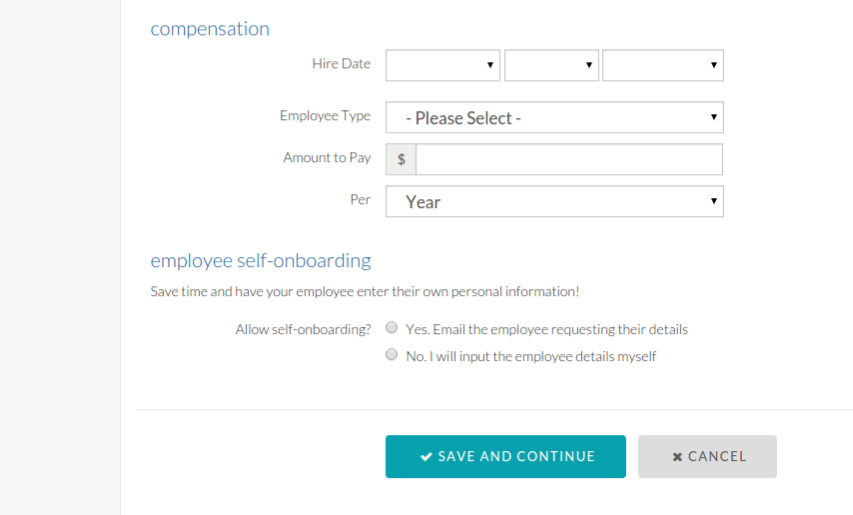Click the X icon on the Cancel button
Viewport: 853px width, 515px height.
tap(677, 457)
